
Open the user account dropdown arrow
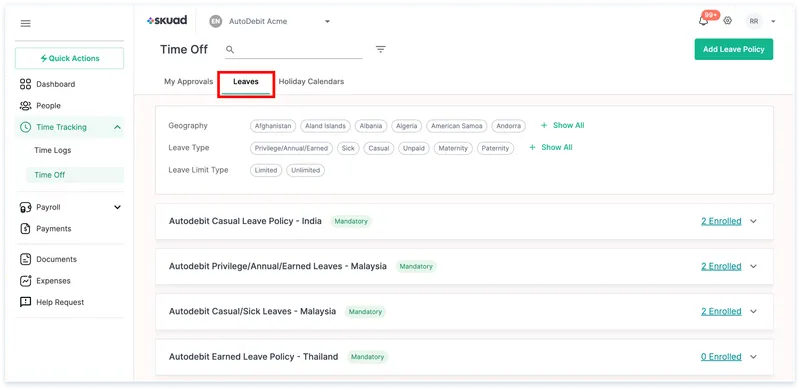tap(773, 21)
